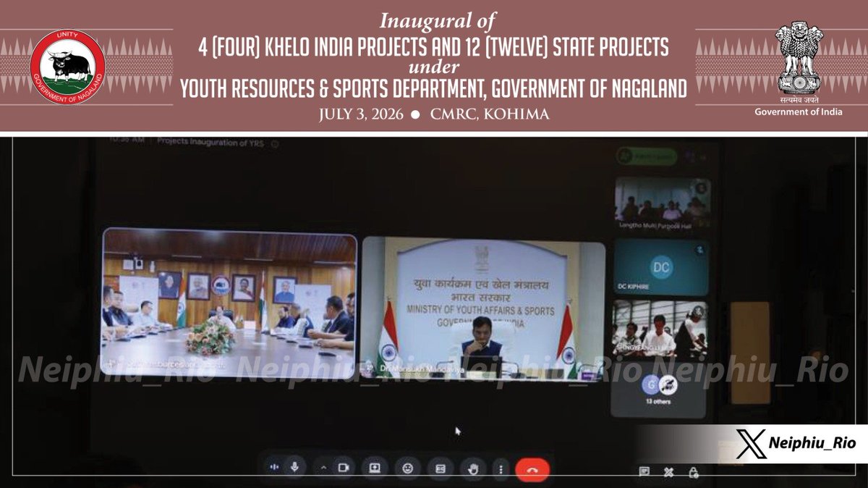Turn off the camera in call toolbar
This screenshot has width=868, height=488.
[343, 468]
